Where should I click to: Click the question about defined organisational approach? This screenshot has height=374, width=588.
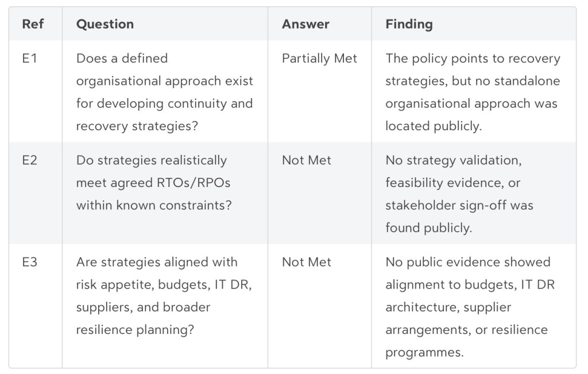tap(164, 92)
